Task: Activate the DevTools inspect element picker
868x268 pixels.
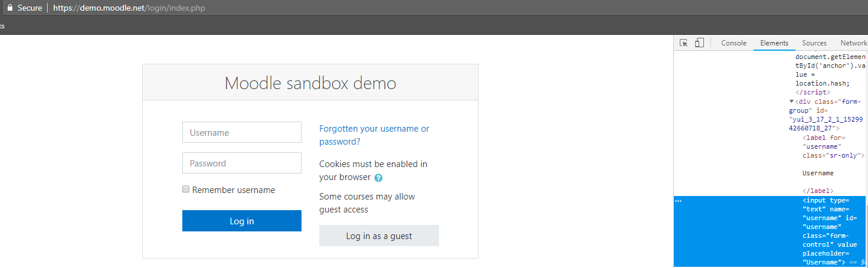Action: point(684,43)
